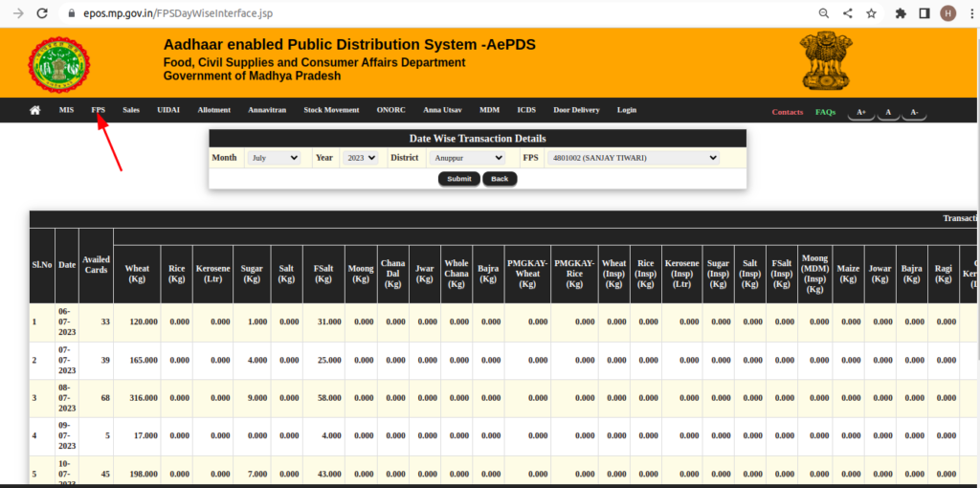Click the Sl.No column header
This screenshot has width=980, height=488.
(x=42, y=265)
